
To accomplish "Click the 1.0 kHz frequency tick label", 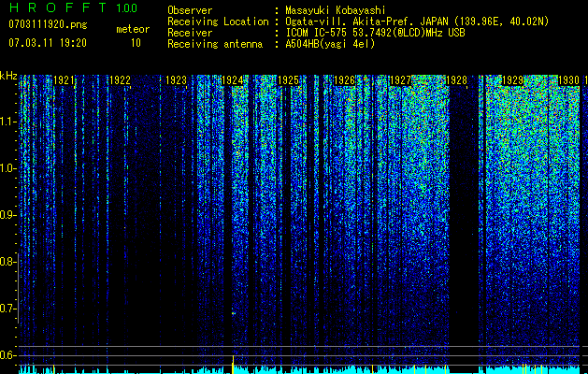I will [x=8, y=169].
